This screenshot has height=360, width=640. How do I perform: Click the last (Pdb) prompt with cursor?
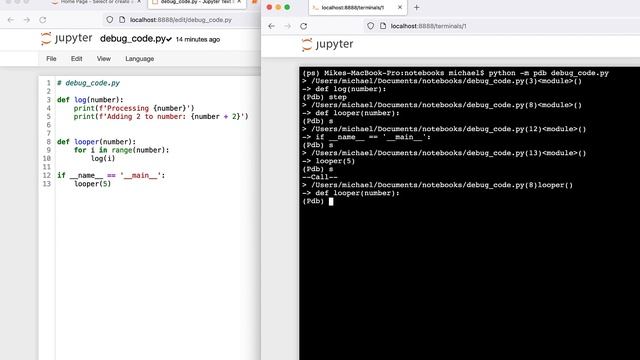(x=318, y=201)
